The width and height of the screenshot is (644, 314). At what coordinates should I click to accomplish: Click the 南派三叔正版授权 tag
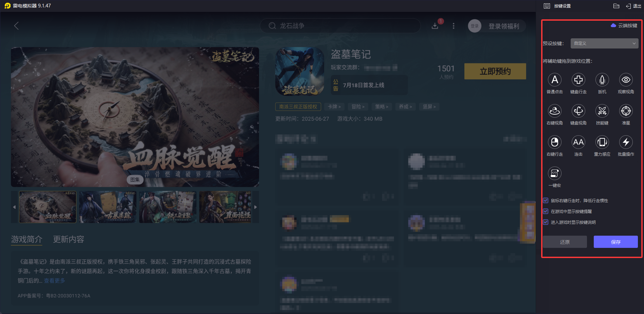(x=298, y=107)
